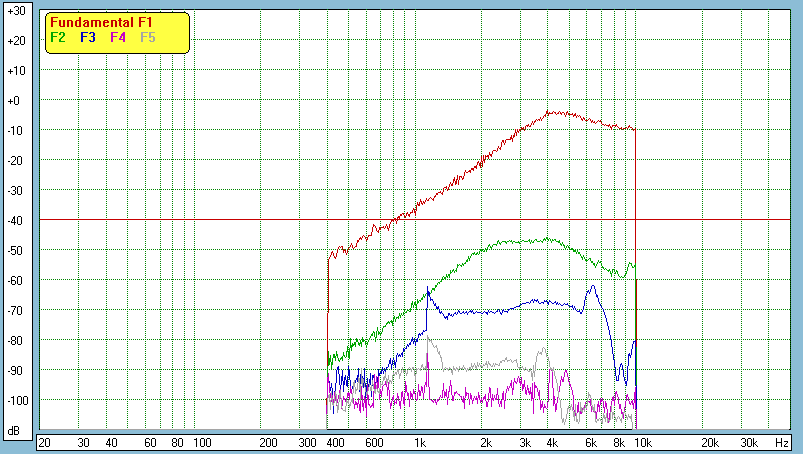Toggle the green F2 legend entry
This screenshot has height=454, width=803.
click(58, 37)
